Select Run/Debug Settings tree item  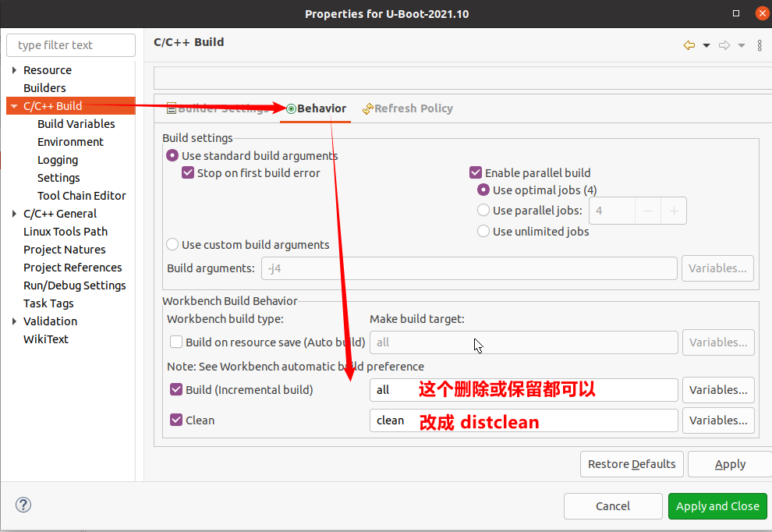pyautogui.click(x=75, y=286)
